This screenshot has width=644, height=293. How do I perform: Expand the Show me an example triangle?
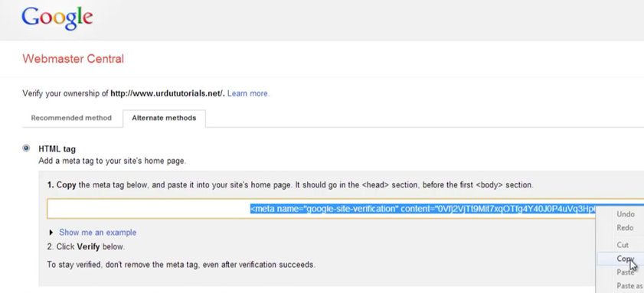click(51, 233)
